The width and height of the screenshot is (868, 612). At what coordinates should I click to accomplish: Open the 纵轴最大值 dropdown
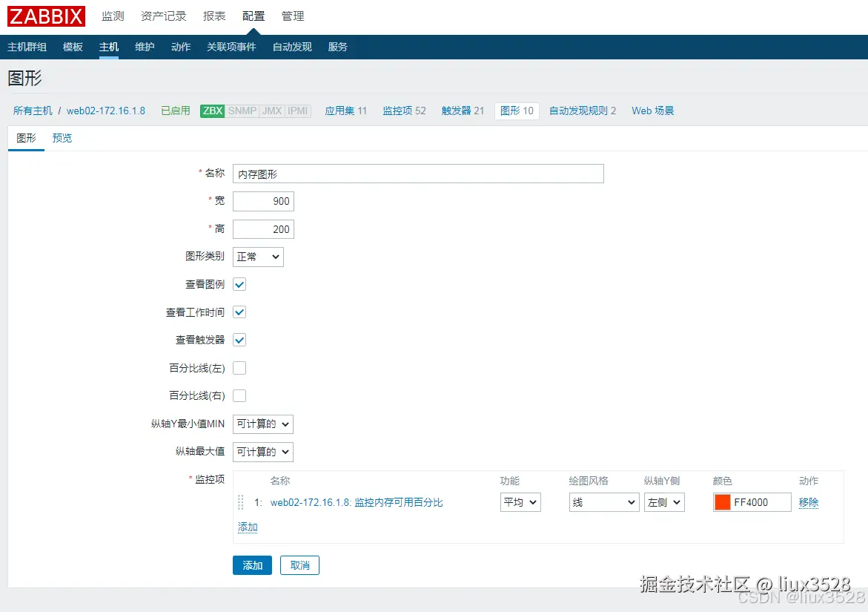point(262,452)
